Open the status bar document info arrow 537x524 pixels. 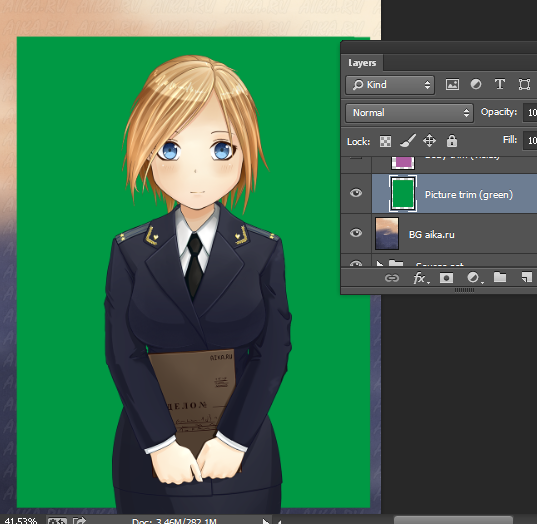coord(265,521)
